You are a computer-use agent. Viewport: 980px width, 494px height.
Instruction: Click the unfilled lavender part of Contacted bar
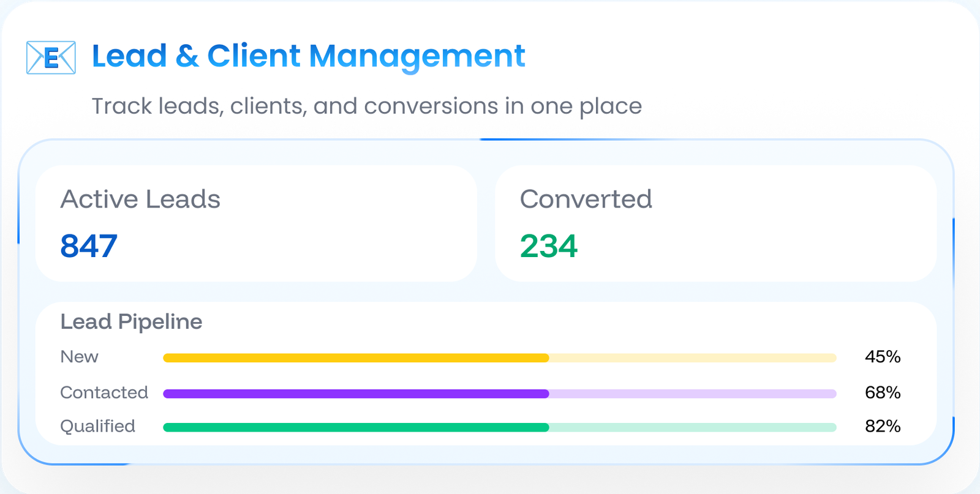pyautogui.click(x=692, y=394)
